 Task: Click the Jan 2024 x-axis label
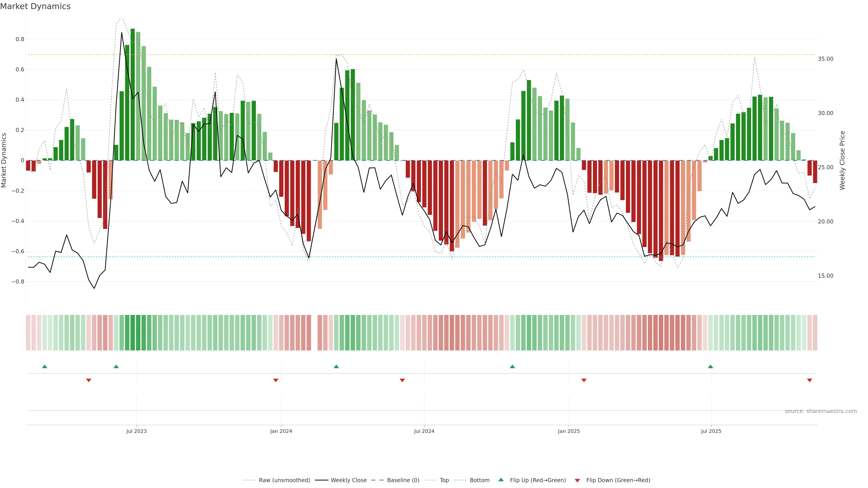click(x=281, y=431)
